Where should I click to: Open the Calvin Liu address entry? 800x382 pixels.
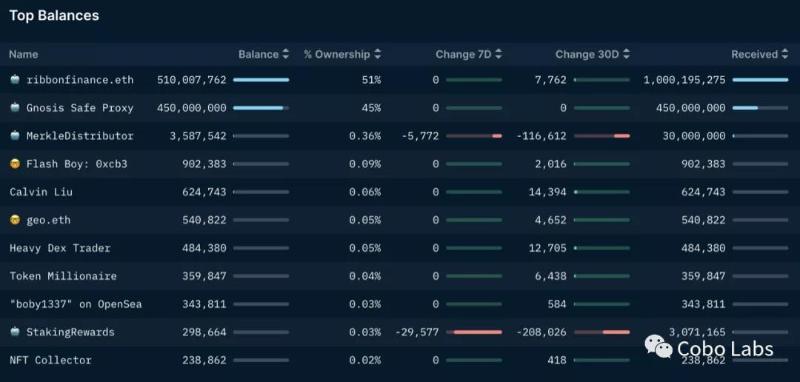coord(41,192)
